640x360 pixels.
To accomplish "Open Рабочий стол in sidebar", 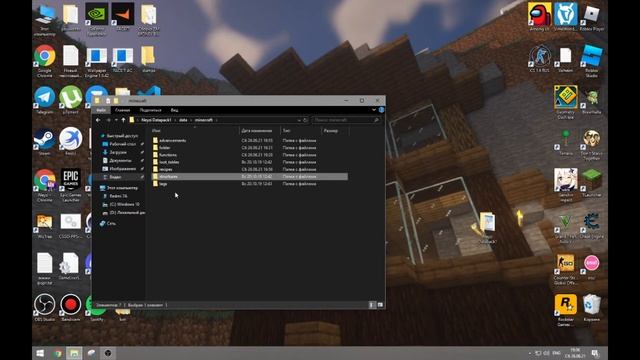I will (x=122, y=144).
